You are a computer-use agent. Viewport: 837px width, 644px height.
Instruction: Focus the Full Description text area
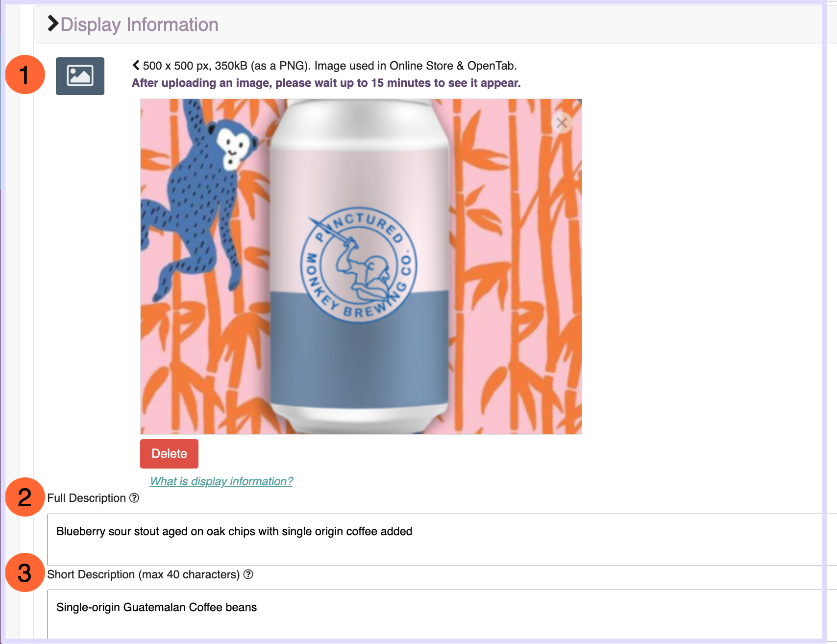[x=434, y=540]
